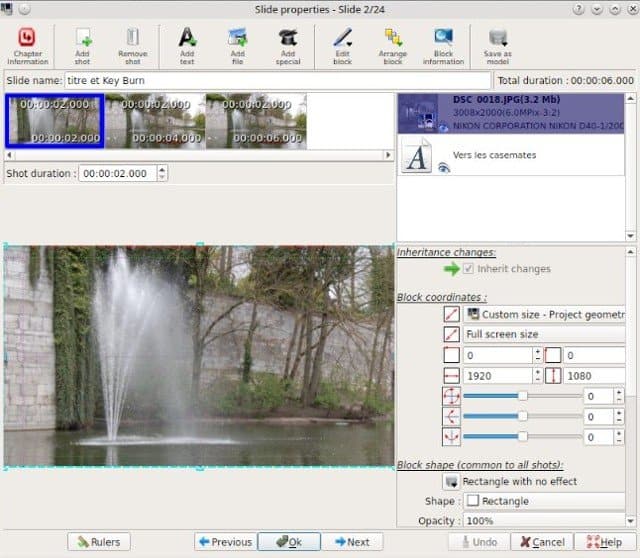640x558 pixels.
Task: Click the Remove shot icon
Action: coord(133,46)
